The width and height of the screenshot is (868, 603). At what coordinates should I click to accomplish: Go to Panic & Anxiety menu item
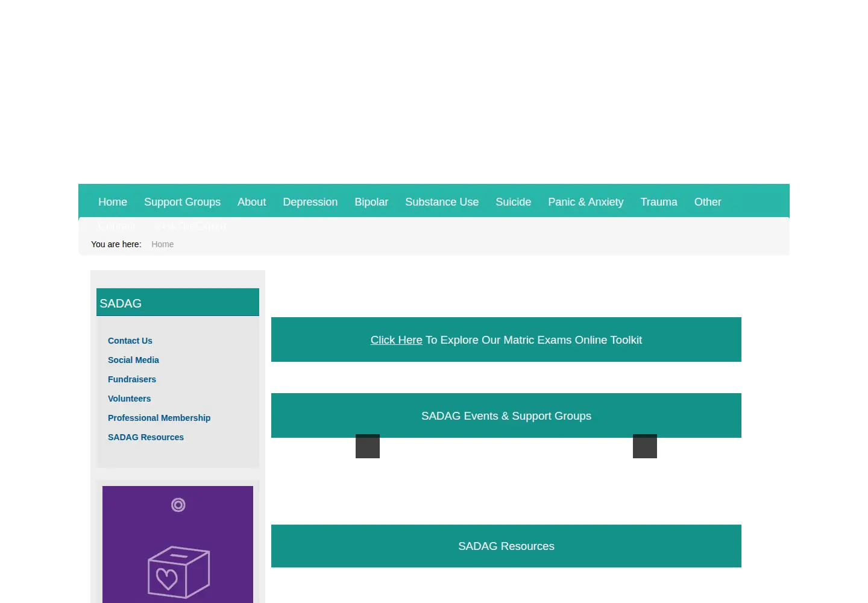click(x=585, y=202)
